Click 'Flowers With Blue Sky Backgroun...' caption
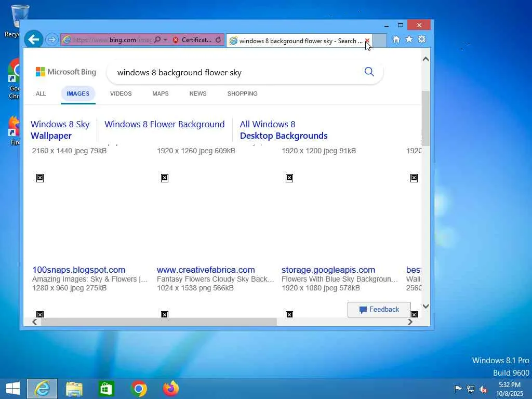Image resolution: width=532 pixels, height=399 pixels. tap(340, 279)
